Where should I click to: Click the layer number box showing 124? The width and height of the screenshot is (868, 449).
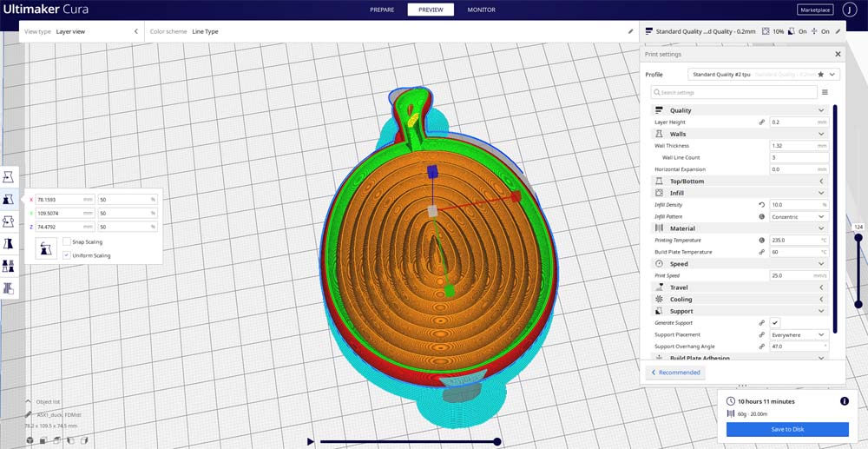858,227
